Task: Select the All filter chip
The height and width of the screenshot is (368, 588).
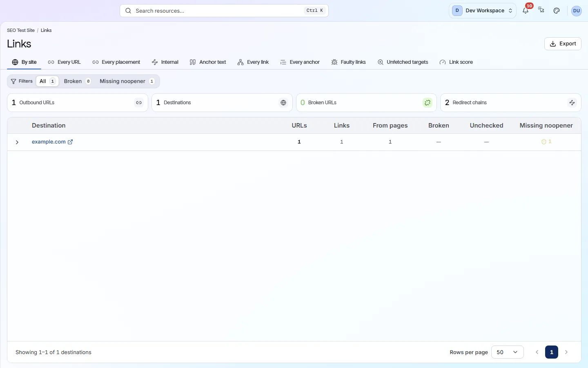Action: (47, 81)
